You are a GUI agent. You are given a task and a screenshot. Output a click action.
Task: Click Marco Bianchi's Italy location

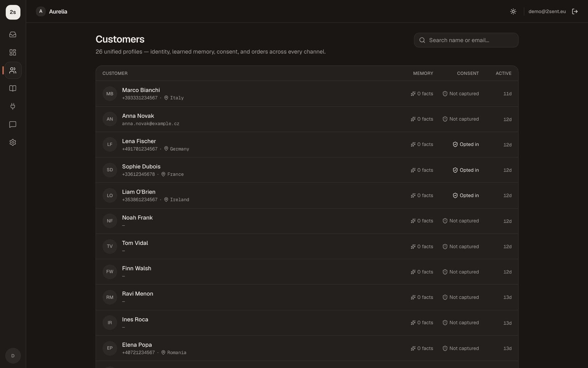[174, 98]
